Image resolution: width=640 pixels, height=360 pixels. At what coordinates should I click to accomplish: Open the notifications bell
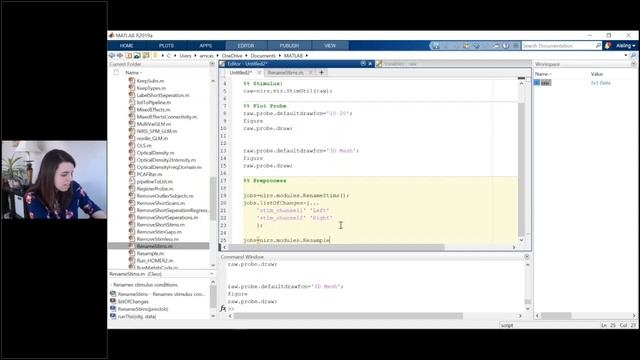(x=608, y=46)
